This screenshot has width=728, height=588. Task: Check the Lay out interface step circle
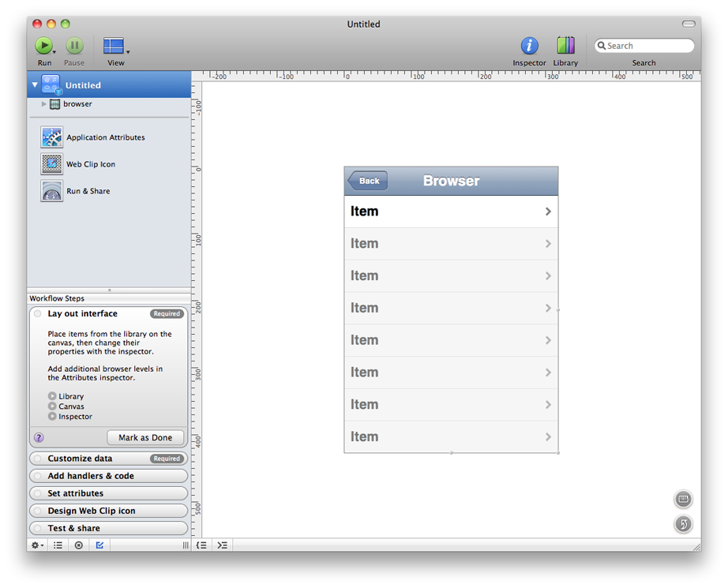pyautogui.click(x=38, y=314)
